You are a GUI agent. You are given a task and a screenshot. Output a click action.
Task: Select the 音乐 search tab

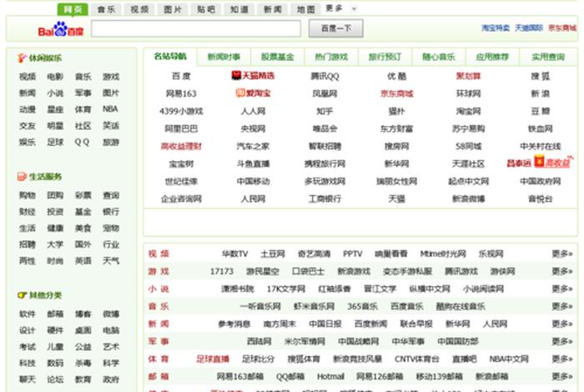pyautogui.click(x=106, y=10)
